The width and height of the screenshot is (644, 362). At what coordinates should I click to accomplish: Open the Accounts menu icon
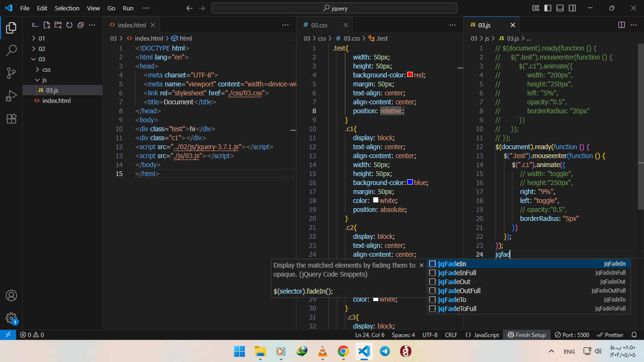pos(11,295)
